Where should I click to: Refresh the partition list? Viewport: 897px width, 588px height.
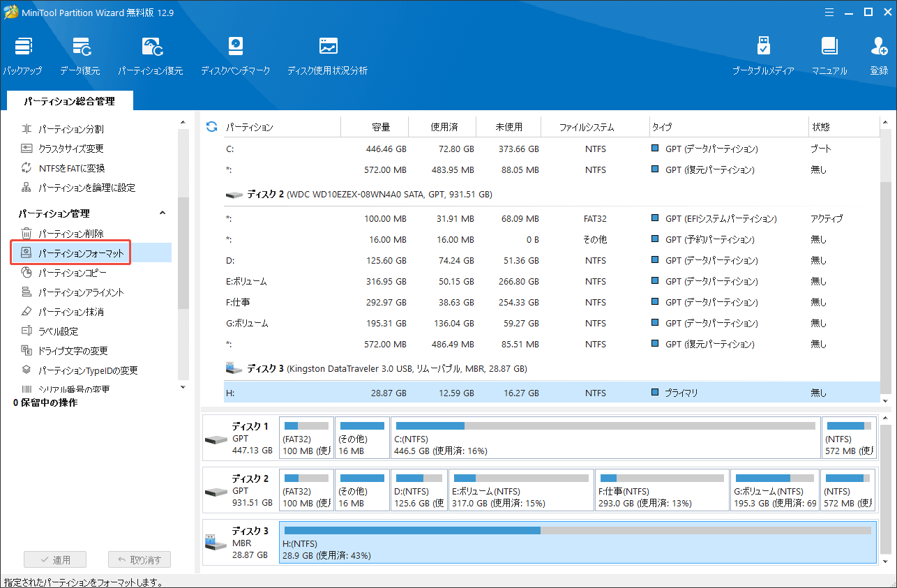click(211, 127)
